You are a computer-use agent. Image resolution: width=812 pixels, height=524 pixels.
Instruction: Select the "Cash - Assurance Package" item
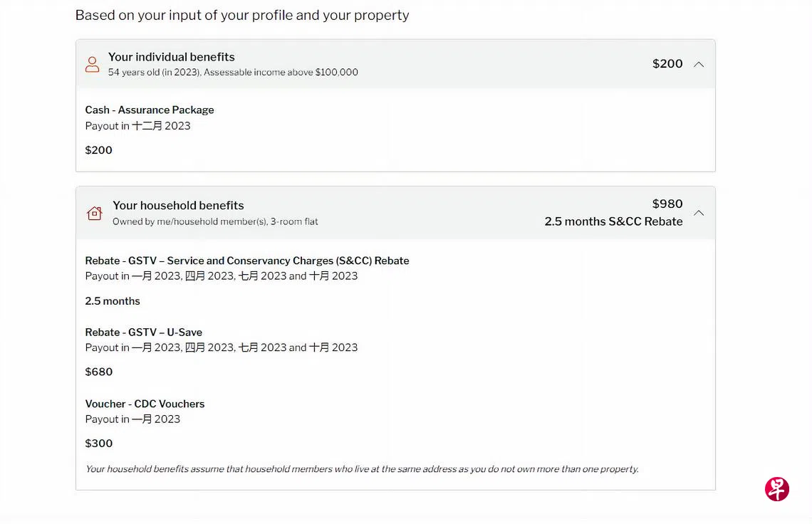(x=150, y=110)
